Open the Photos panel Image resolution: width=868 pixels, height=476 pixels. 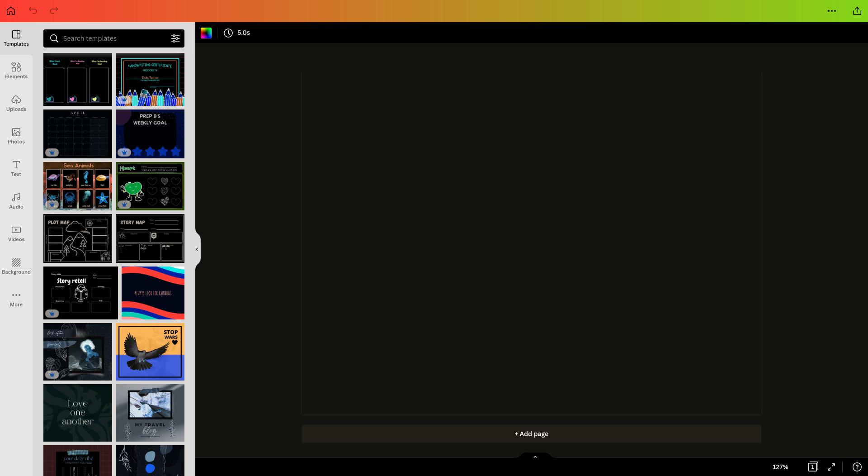pos(16,136)
